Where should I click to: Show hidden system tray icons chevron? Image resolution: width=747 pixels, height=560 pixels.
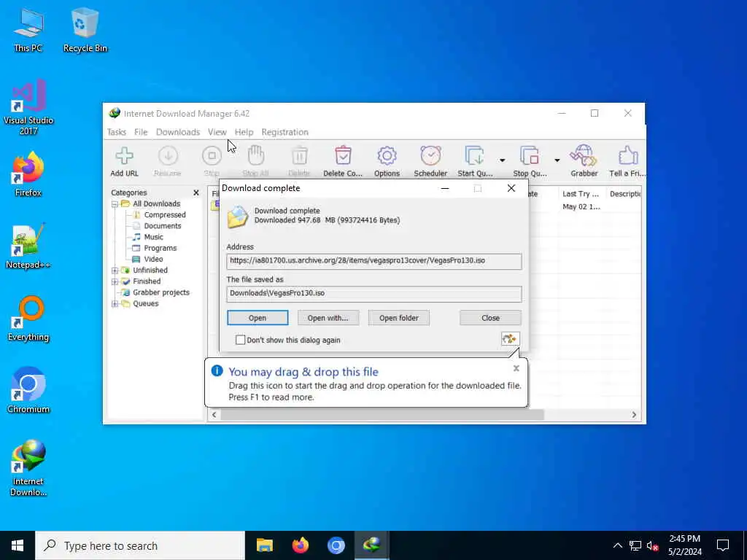coord(617,545)
